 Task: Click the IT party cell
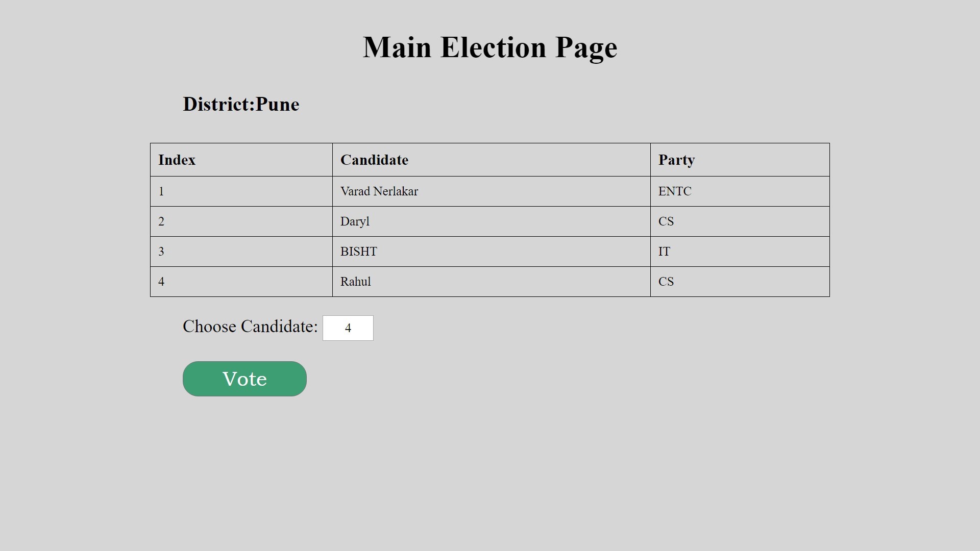click(740, 252)
